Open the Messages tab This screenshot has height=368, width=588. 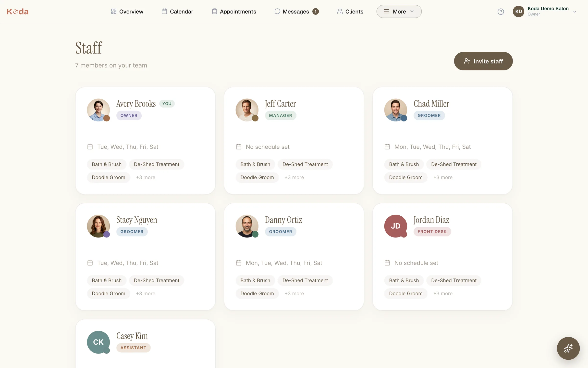tap(296, 12)
